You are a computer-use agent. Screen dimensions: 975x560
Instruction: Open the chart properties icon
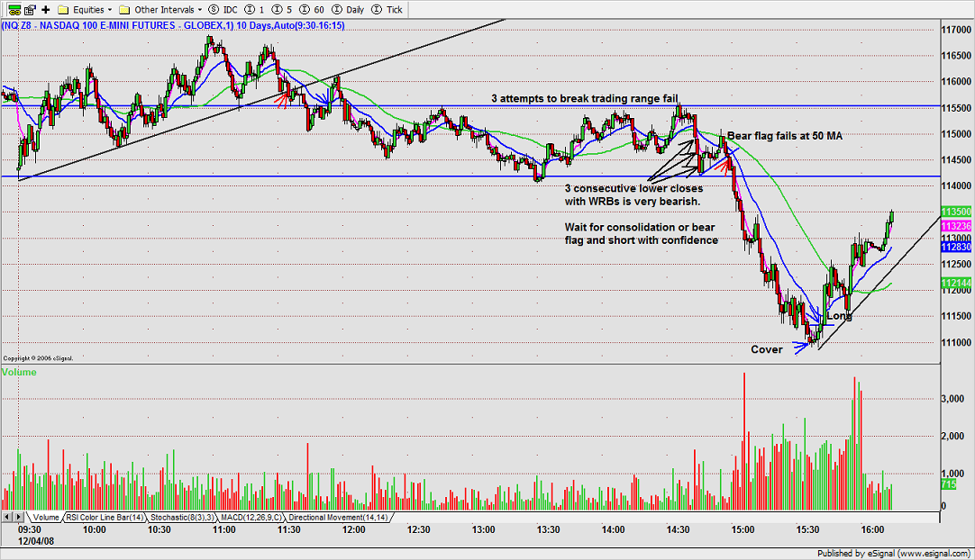[x=30, y=9]
